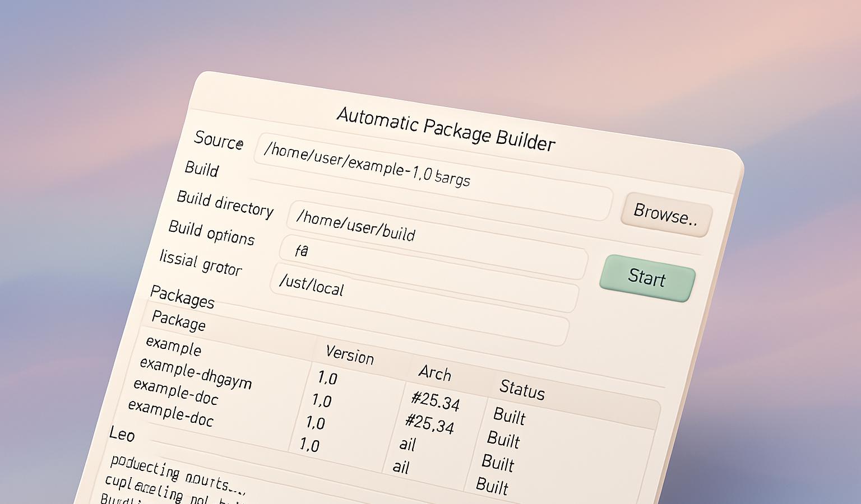This screenshot has width=861, height=504.
Task: Click the "Source" label
Action: pos(219,140)
